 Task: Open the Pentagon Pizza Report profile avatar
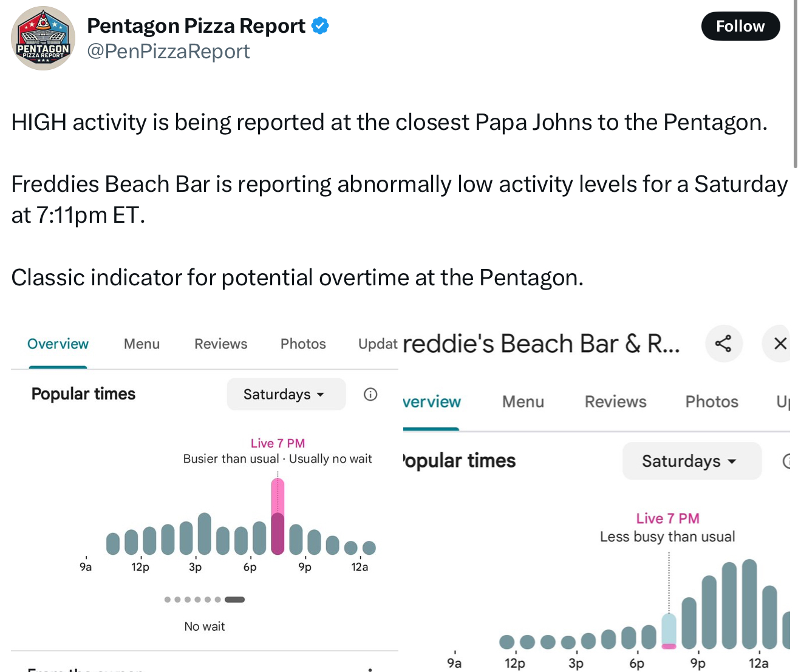[43, 38]
